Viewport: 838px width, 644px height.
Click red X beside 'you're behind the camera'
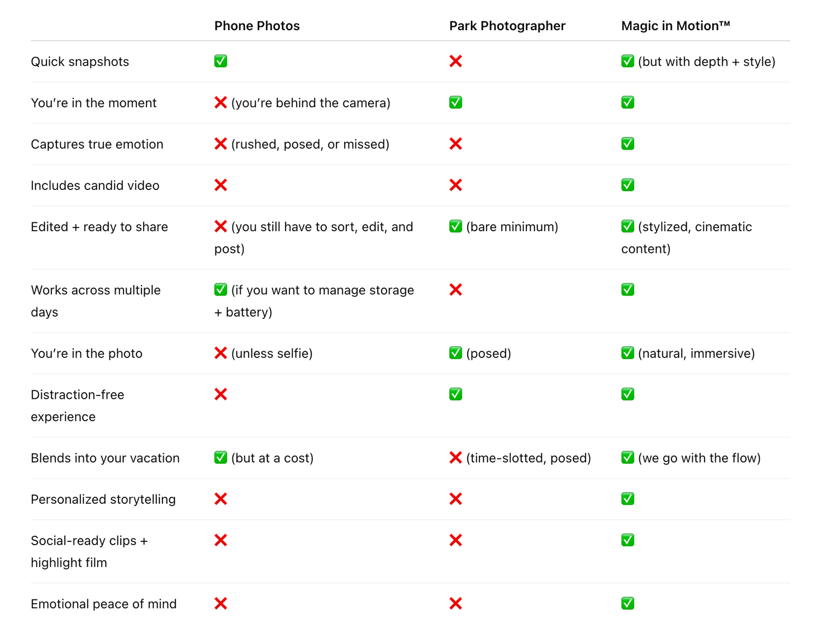point(221,102)
